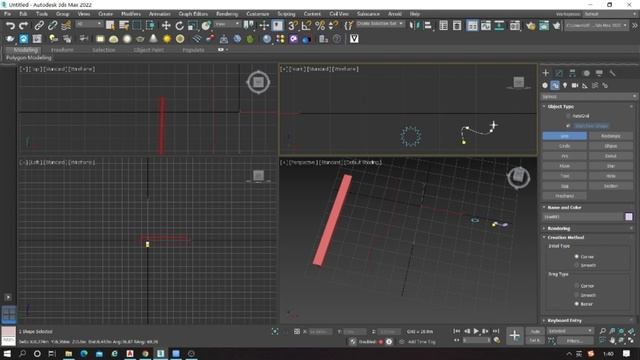Activate the Select and Rotate tool
This screenshot has height=360, width=640.
pyautogui.click(x=179, y=26)
